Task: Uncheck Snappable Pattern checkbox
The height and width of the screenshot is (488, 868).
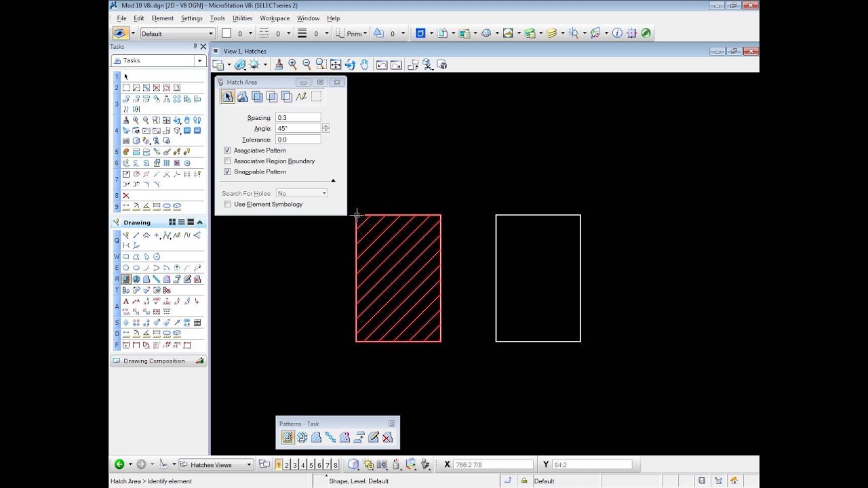Action: (227, 172)
